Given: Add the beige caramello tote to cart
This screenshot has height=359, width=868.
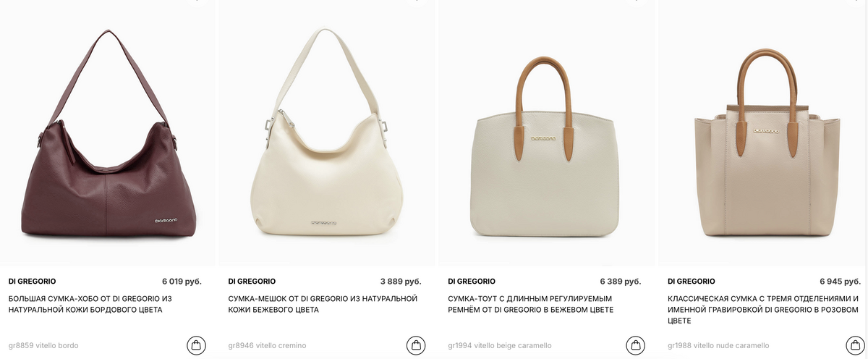Looking at the screenshot, I should pos(636,345).
